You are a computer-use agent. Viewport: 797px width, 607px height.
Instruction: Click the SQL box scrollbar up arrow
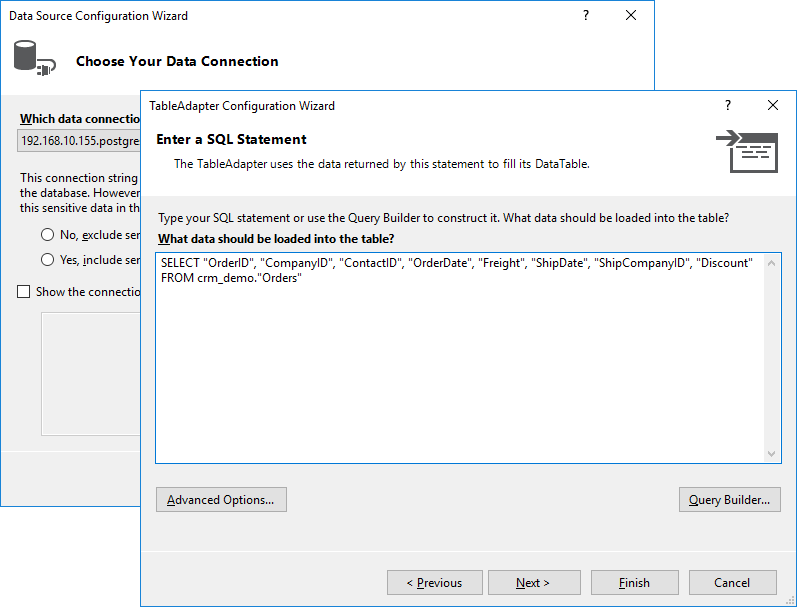click(772, 263)
